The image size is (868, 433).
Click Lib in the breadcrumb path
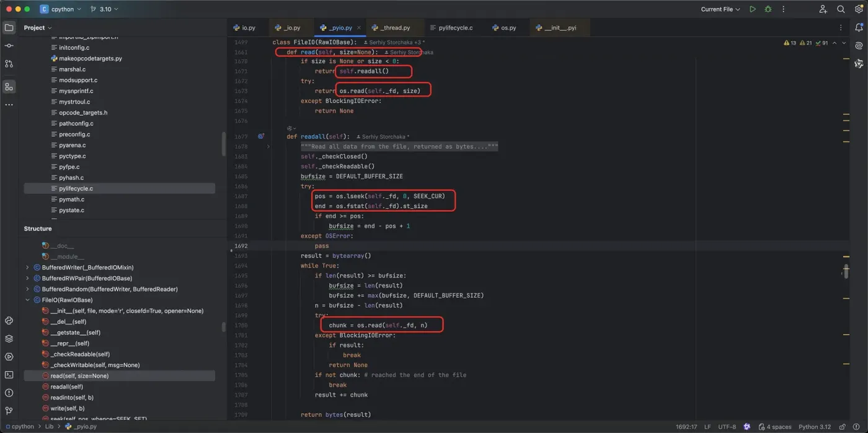tap(49, 427)
